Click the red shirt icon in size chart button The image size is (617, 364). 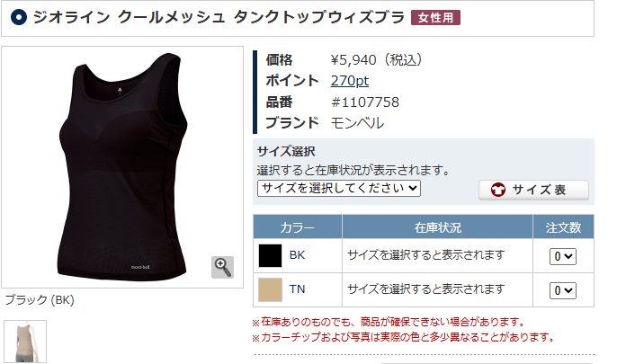click(498, 190)
